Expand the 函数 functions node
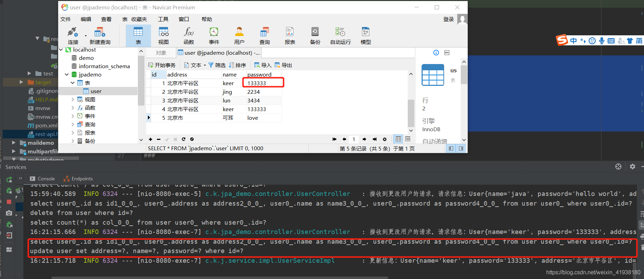Image resolution: width=644 pixels, height=279 pixels. pos(72,108)
